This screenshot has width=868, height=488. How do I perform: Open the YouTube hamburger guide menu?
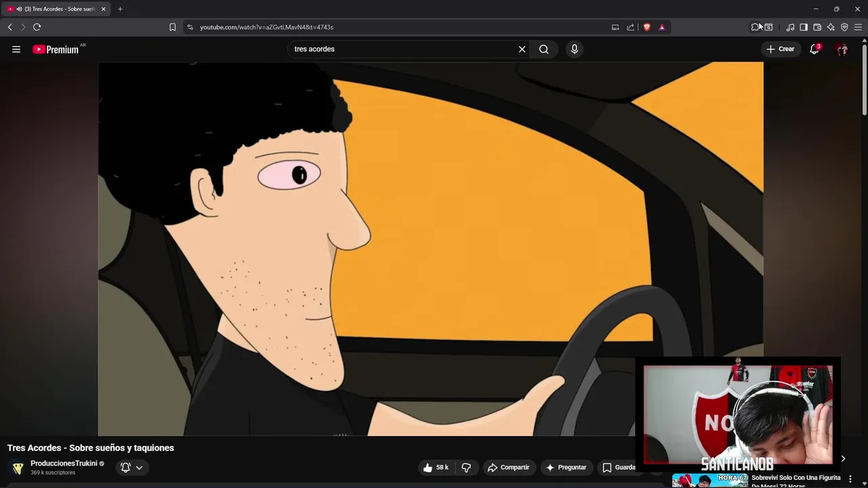[16, 49]
